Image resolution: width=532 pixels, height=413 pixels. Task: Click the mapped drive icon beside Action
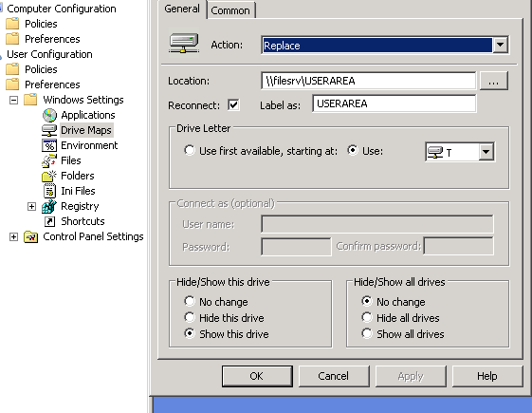point(184,44)
